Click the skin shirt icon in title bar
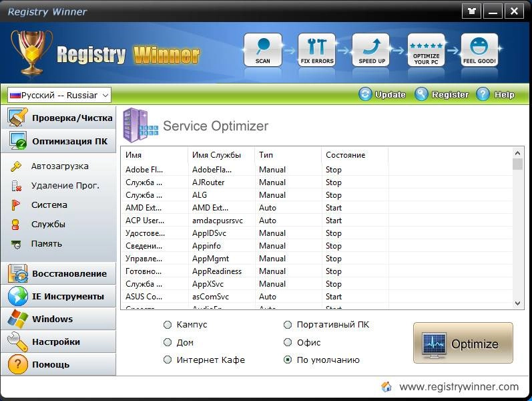532x401 pixels. tap(472, 11)
